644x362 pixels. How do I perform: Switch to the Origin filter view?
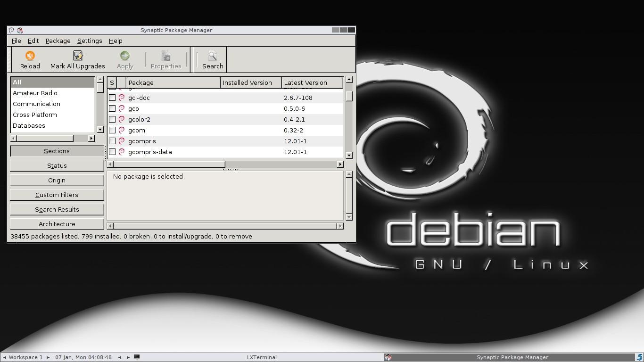coord(57,180)
